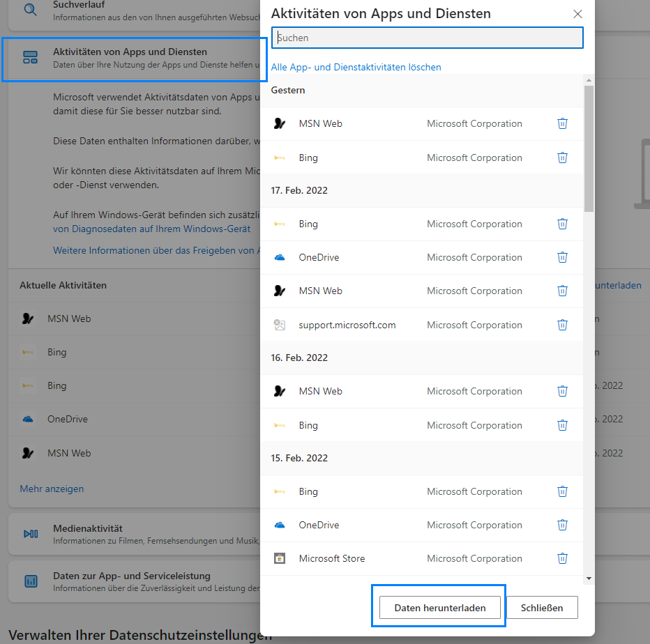The height and width of the screenshot is (644, 650).
Task: Click the Suchverlauf magnifier icon in the background page
Action: tap(30, 9)
